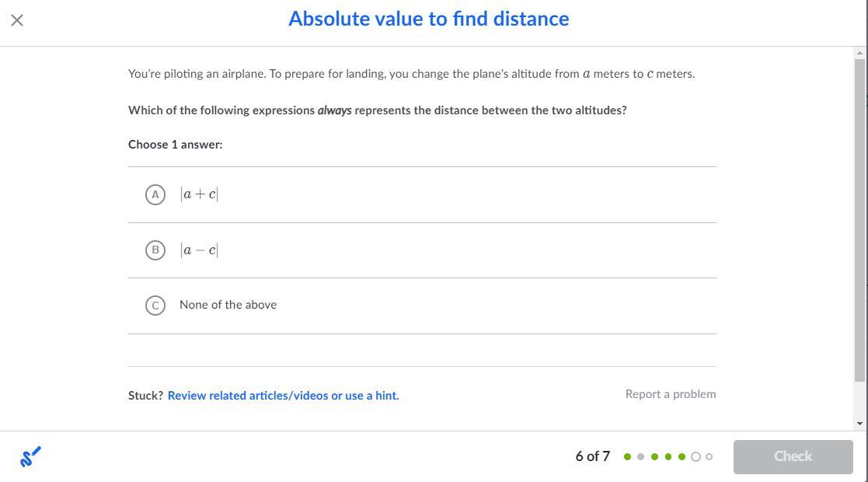Click the last small hollow progress dot

(709, 457)
